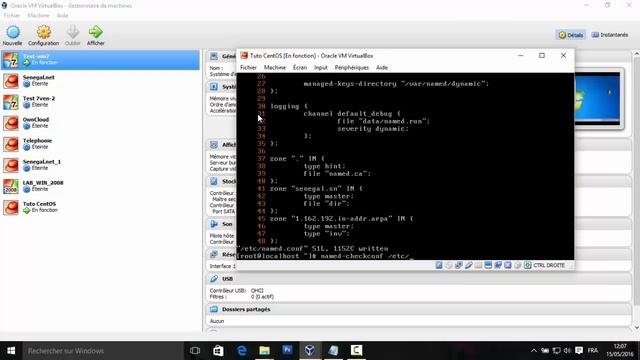Open Fichier menu in Tuto CentOS window
Image resolution: width=640 pixels, height=360 pixels.
pyautogui.click(x=248, y=68)
